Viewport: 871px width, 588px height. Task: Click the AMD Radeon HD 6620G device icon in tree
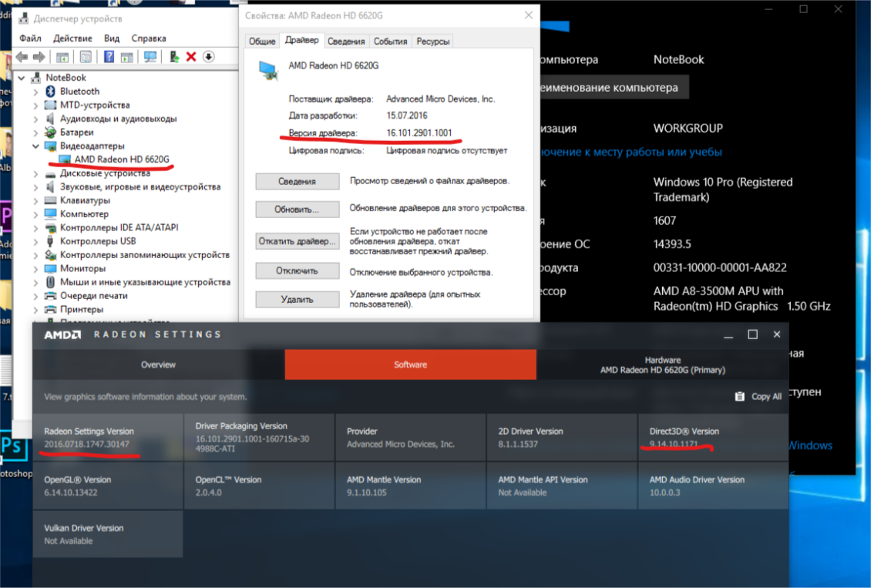point(65,160)
